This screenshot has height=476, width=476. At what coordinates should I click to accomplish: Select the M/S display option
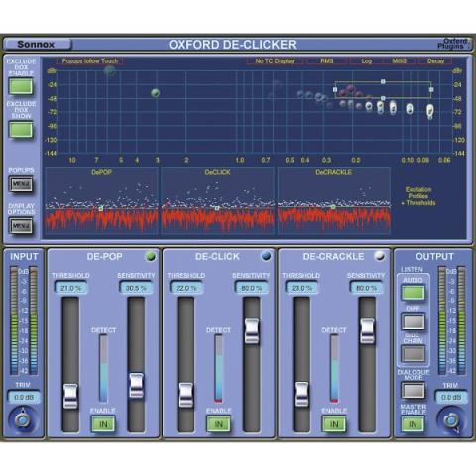pyautogui.click(x=399, y=61)
